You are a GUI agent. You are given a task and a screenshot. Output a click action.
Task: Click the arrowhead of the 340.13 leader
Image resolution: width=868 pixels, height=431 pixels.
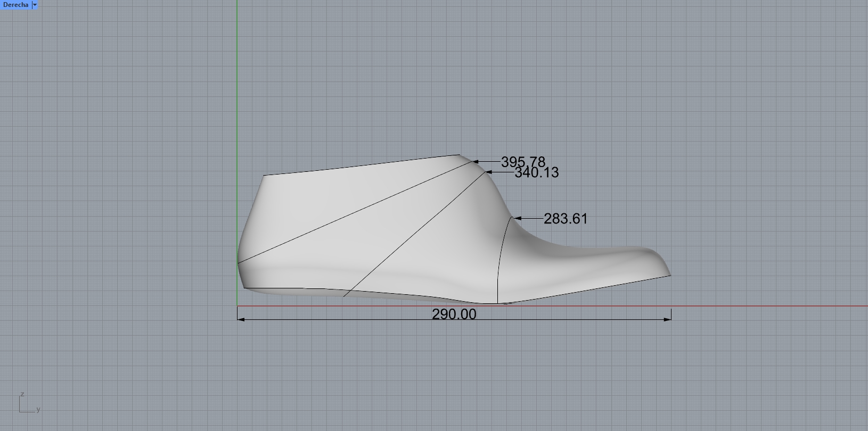tap(489, 172)
